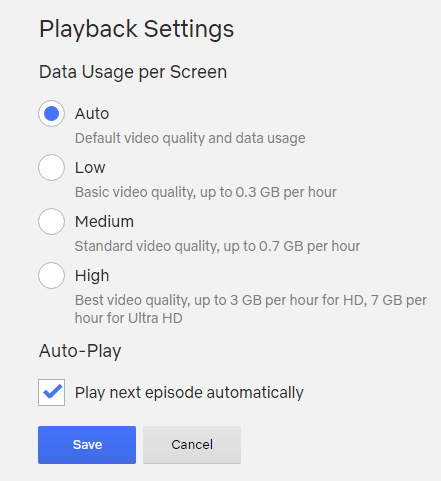Click the 'Medium' option label text
This screenshot has width=441, height=481.
point(104,222)
